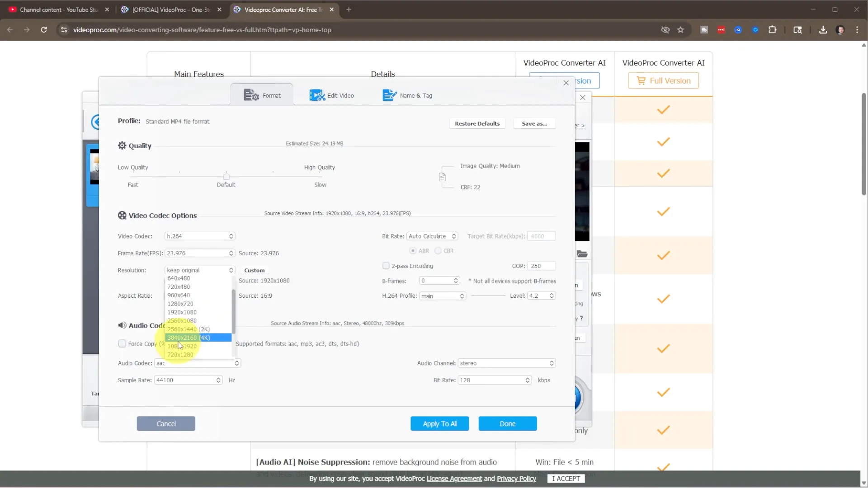The width and height of the screenshot is (868, 488).
Task: Open the Sample Rate 44100 dropdown
Action: [x=189, y=380]
